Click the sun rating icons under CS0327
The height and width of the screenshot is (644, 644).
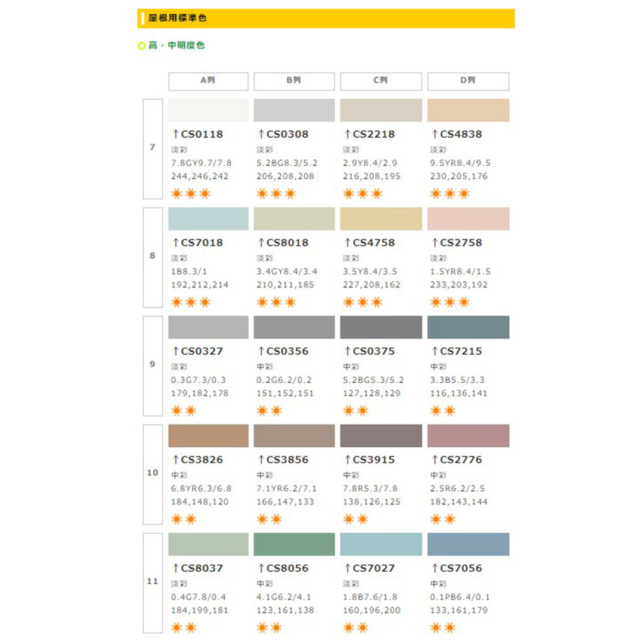pyautogui.click(x=184, y=410)
